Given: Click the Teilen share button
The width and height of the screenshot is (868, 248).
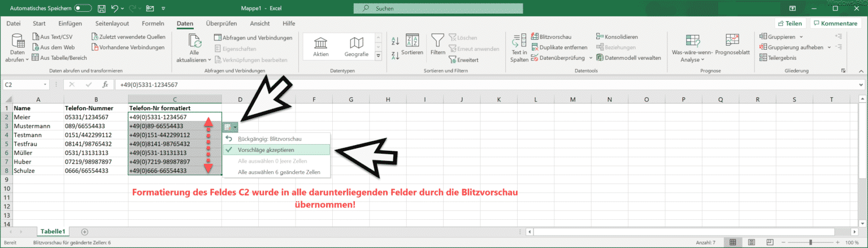Looking at the screenshot, I should 791,23.
